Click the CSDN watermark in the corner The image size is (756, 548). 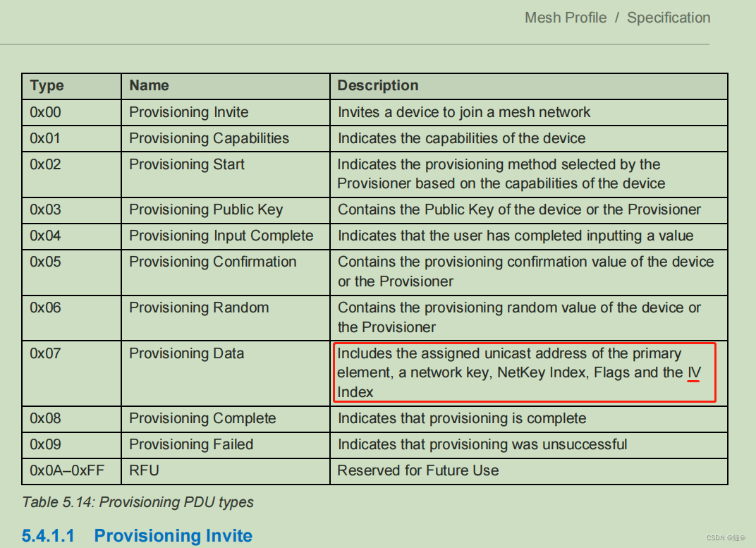coord(728,537)
